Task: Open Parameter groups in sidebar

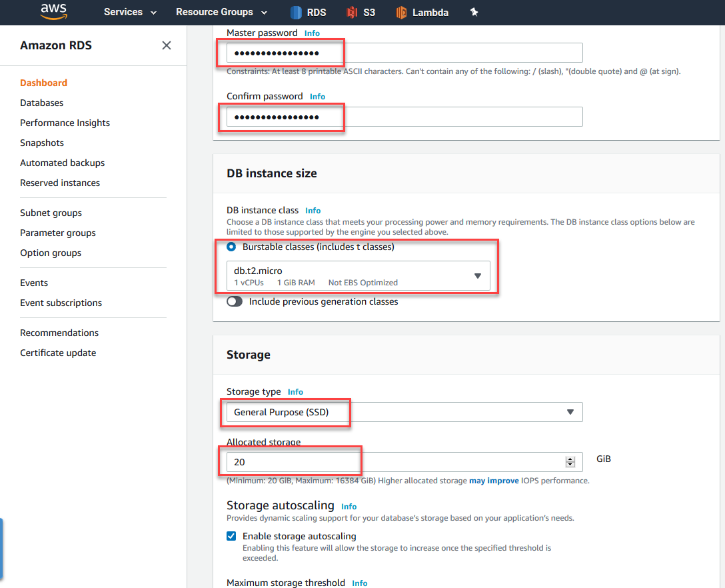Action: click(x=58, y=233)
